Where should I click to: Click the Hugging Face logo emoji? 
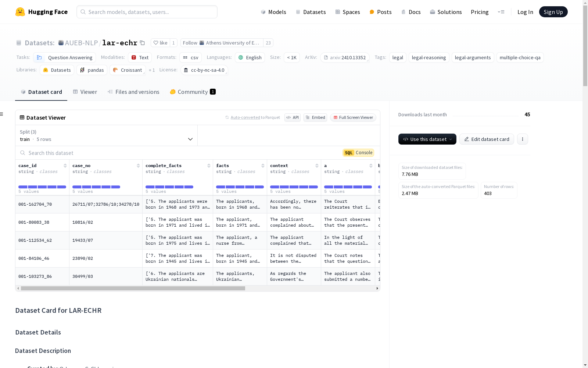[x=20, y=12]
